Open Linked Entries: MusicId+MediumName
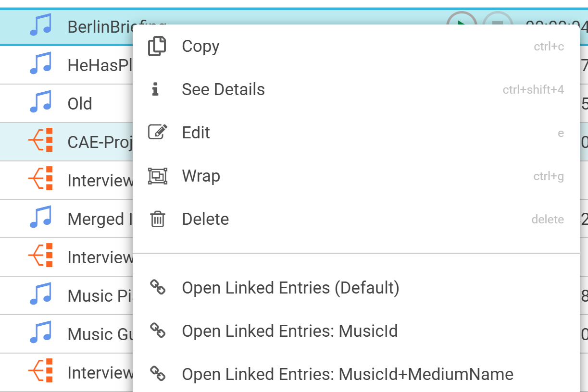 coord(347,374)
